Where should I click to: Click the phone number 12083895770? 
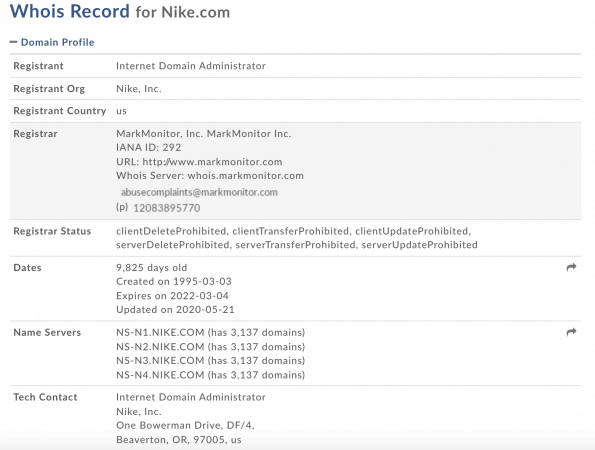click(x=167, y=208)
